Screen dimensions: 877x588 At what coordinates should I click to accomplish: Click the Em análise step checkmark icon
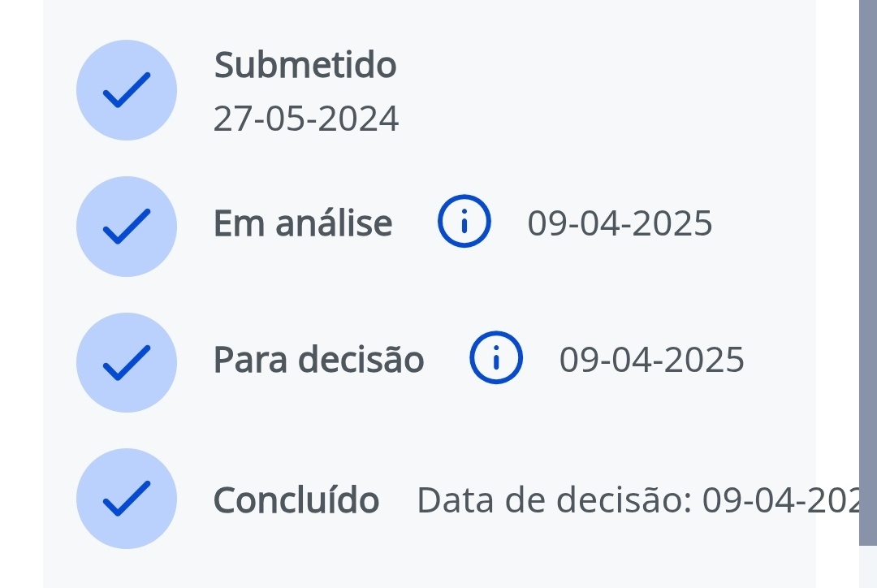click(127, 227)
